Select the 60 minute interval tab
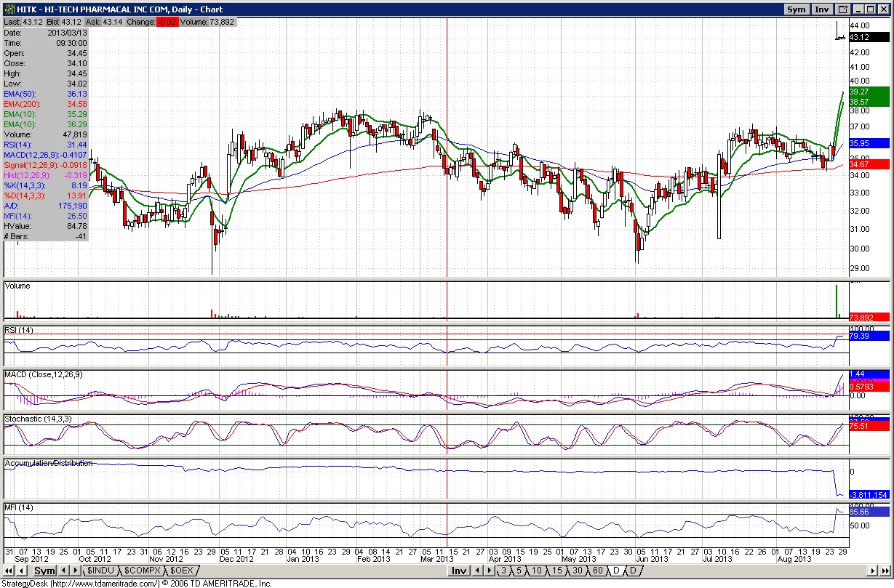 pos(598,571)
